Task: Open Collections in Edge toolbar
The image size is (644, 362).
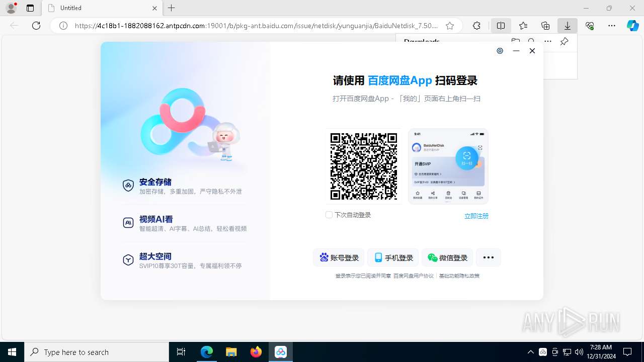Action: coord(545,26)
